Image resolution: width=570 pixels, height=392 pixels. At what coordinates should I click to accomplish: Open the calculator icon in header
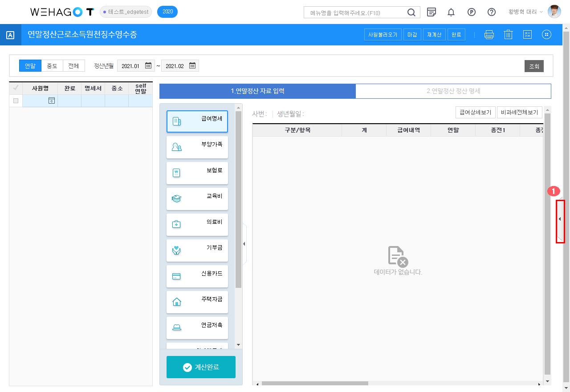(x=527, y=35)
